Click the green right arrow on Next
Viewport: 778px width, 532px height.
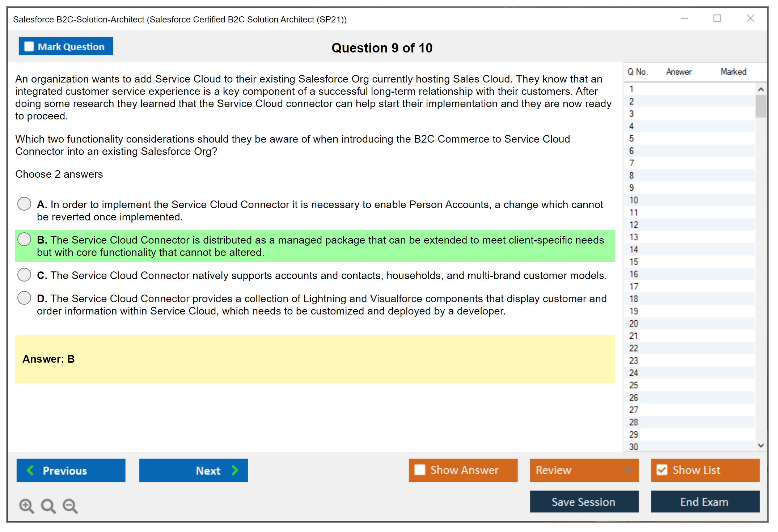(235, 470)
